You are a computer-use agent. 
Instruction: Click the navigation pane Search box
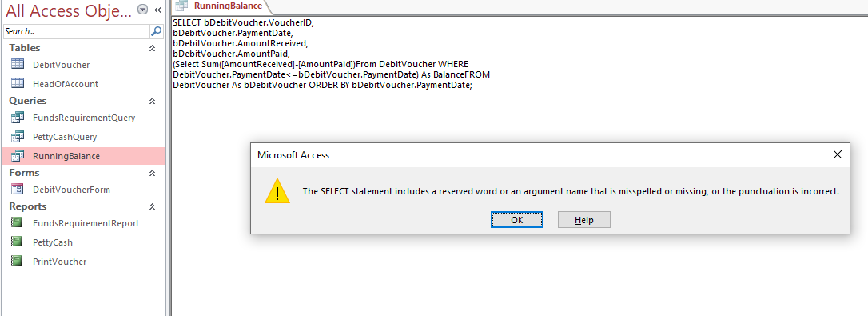coord(77,32)
